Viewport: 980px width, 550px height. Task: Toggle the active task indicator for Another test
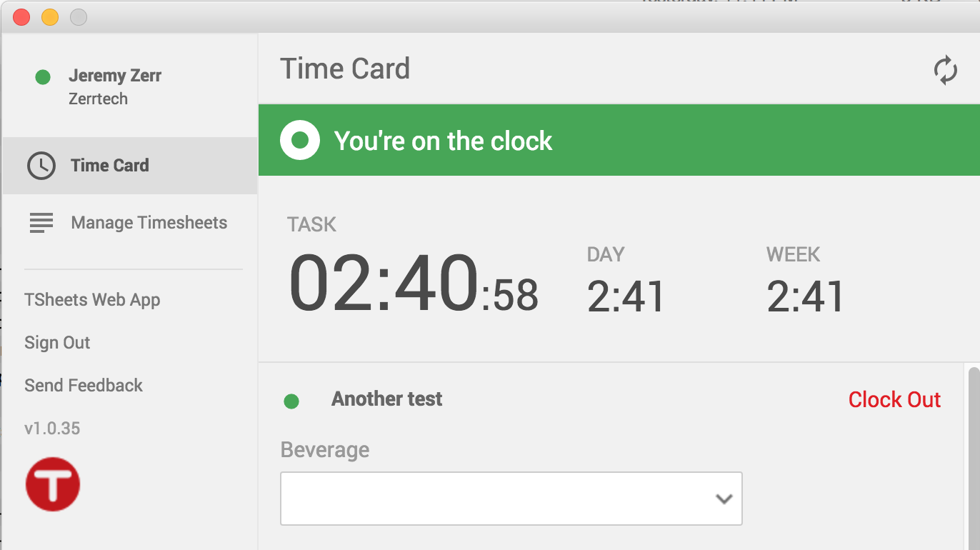tap(291, 401)
